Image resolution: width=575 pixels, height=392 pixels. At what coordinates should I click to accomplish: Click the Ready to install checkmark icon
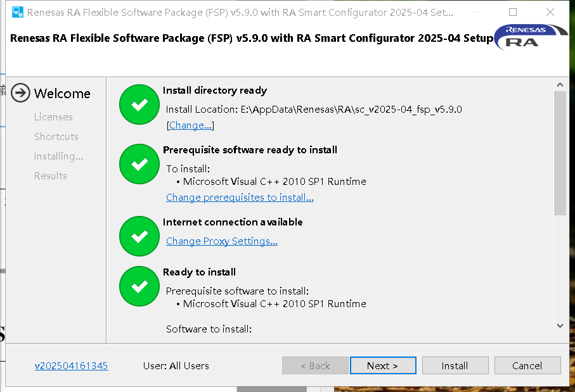[x=139, y=286]
